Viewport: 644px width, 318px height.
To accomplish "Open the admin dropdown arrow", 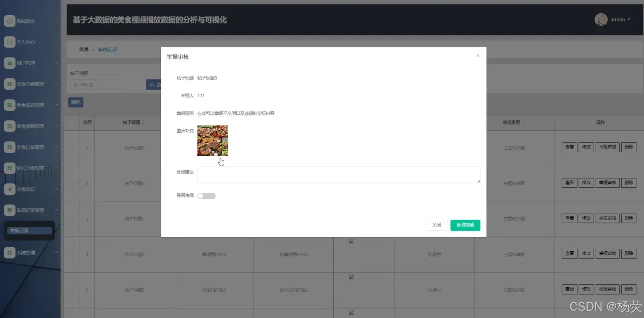I will (x=629, y=20).
